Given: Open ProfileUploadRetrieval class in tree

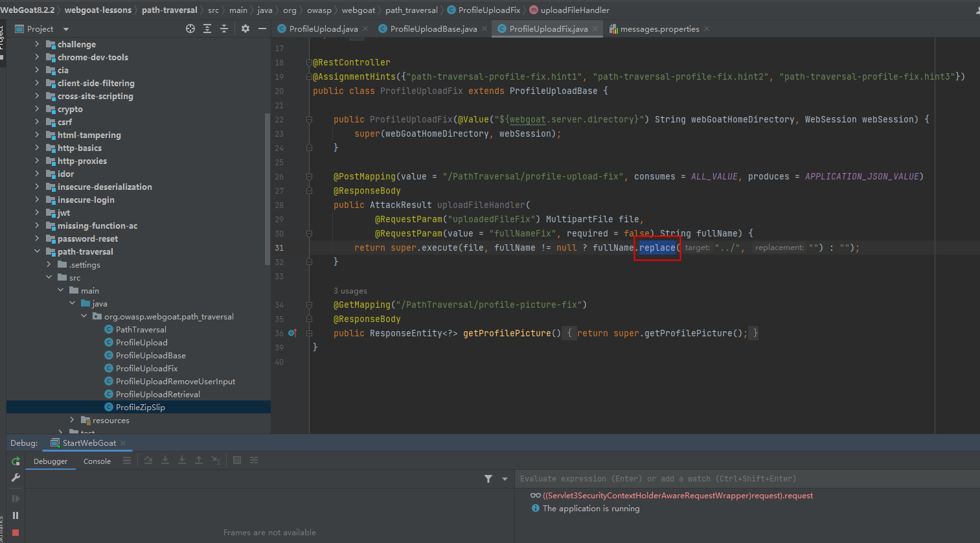Looking at the screenshot, I should coord(157,394).
